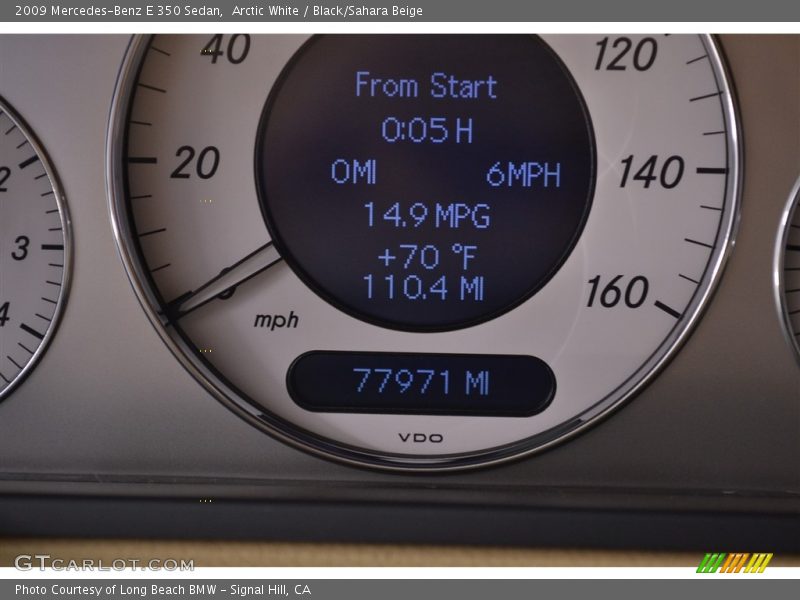Click the speedometer number 120

click(x=626, y=54)
